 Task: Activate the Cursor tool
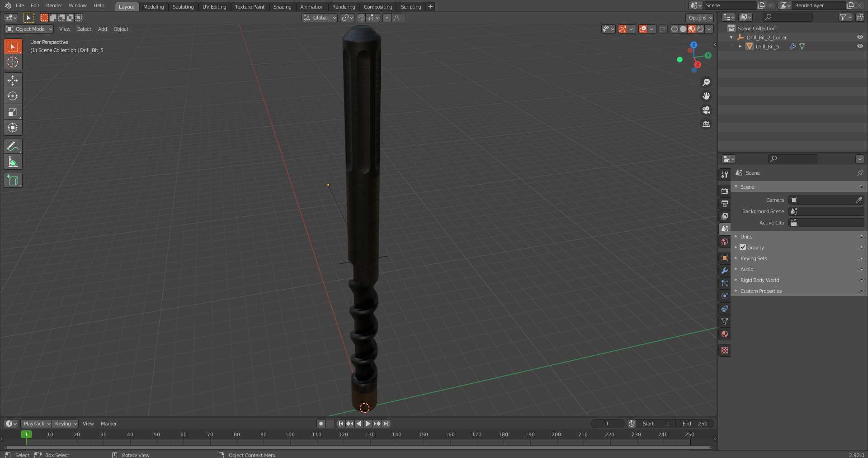click(13, 62)
